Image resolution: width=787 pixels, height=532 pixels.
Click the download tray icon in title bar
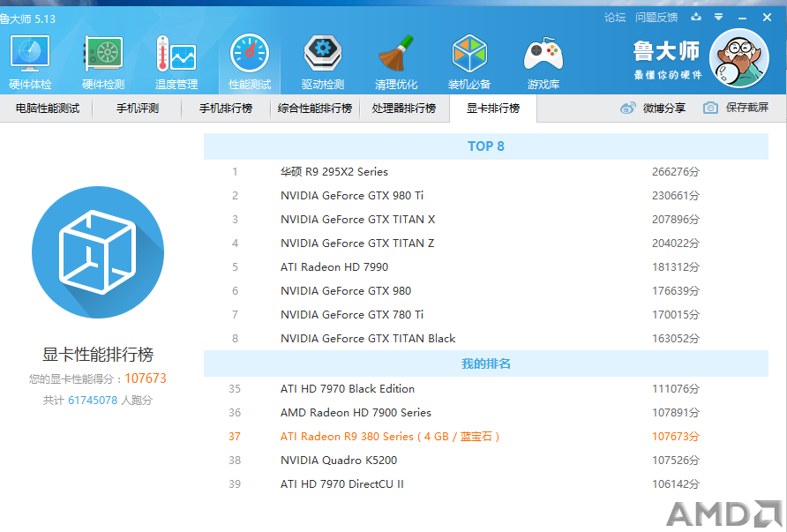[695, 17]
